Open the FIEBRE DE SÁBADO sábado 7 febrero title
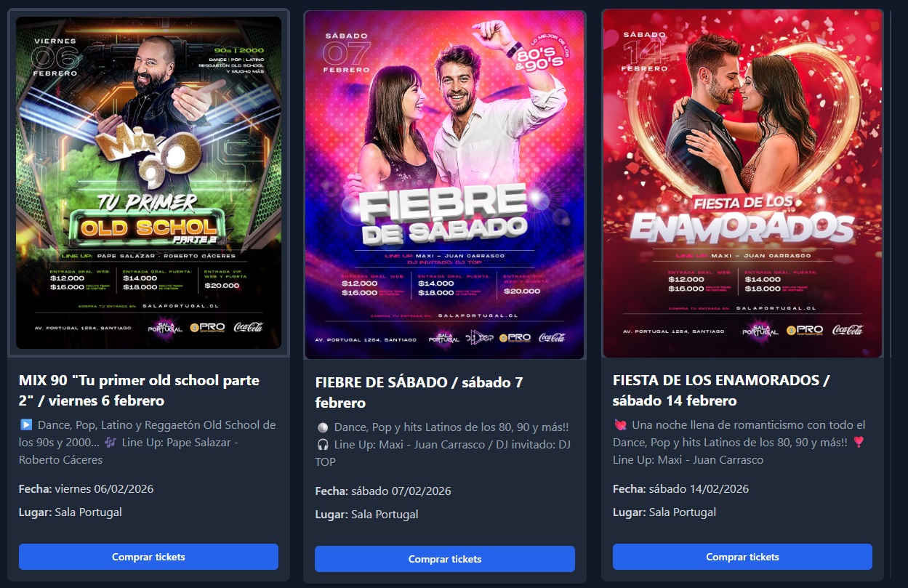Screen dimensions: 908x588 pos(419,392)
